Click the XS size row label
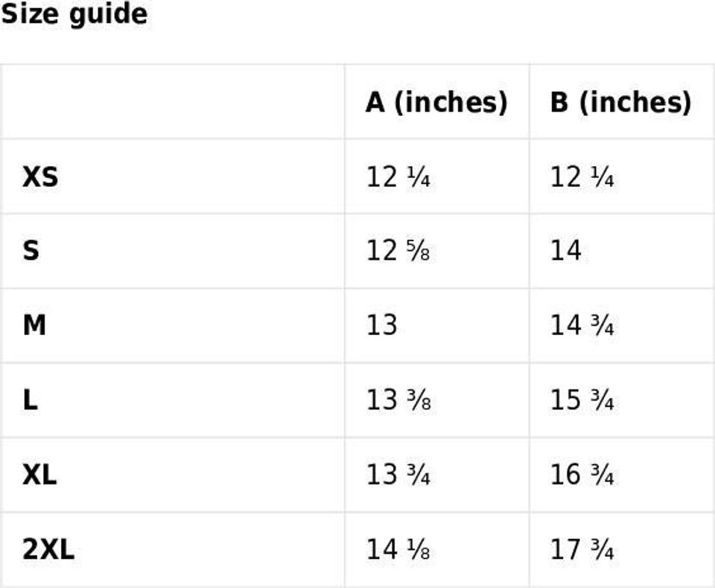This screenshot has width=715, height=588. 40,177
